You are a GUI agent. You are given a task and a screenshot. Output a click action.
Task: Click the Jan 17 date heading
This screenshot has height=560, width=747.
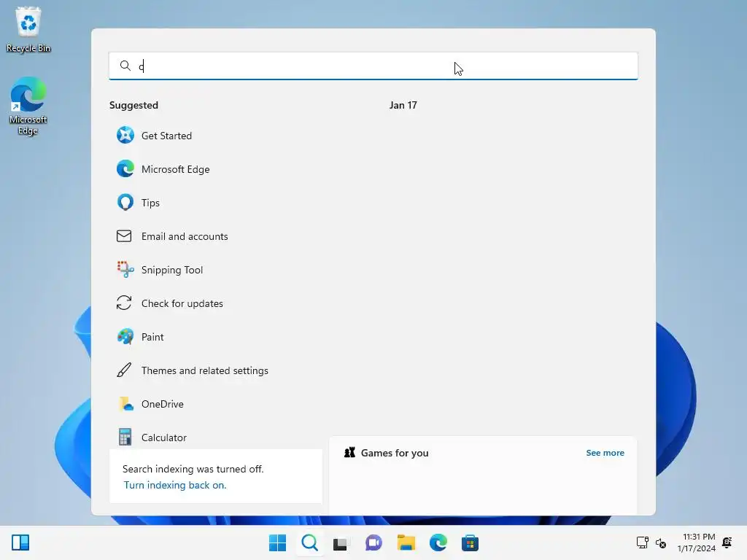click(x=403, y=105)
